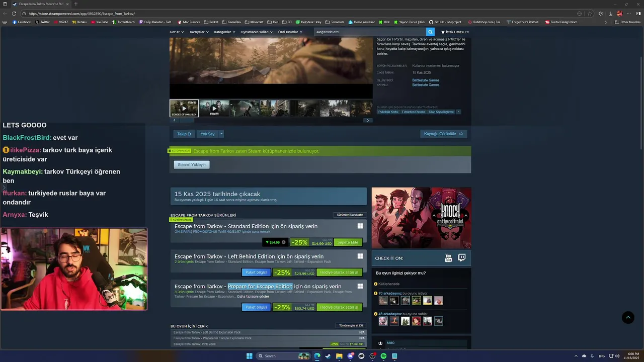
Task: Open Microsoft Edge from the taskbar
Action: (317, 356)
